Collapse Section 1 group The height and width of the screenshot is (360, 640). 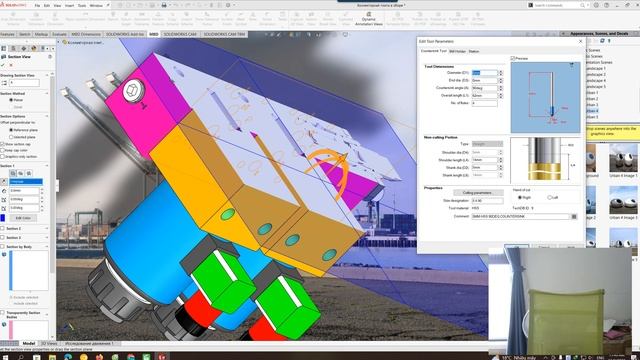click(47, 166)
